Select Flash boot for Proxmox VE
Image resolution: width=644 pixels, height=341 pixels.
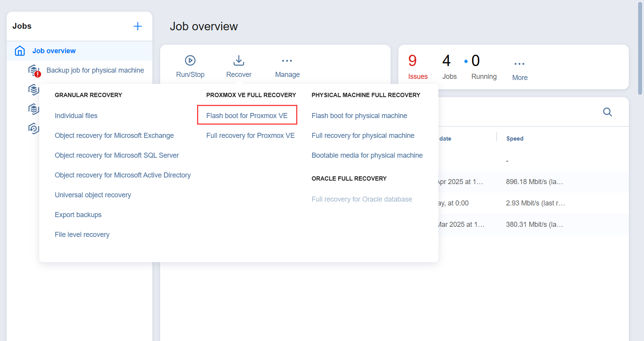click(247, 116)
